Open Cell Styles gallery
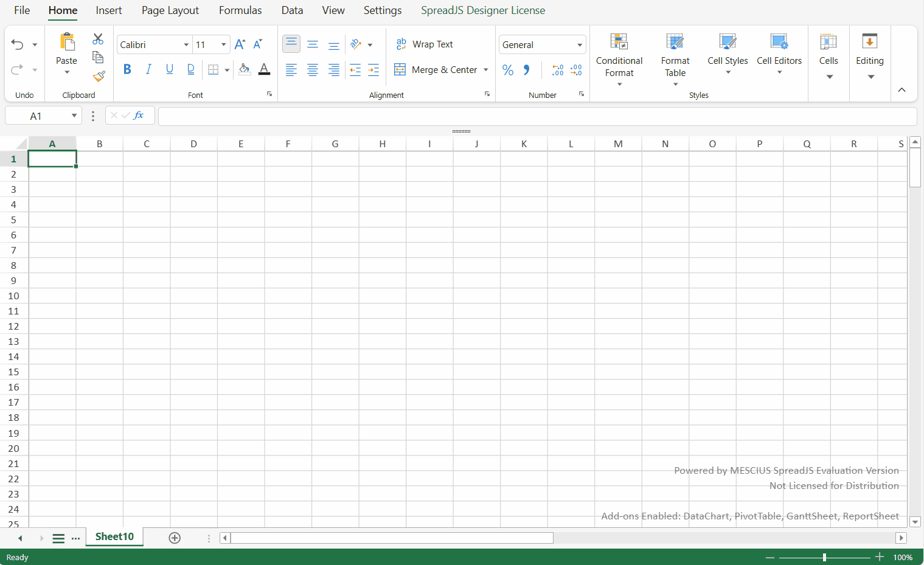This screenshot has width=924, height=565. tap(728, 55)
